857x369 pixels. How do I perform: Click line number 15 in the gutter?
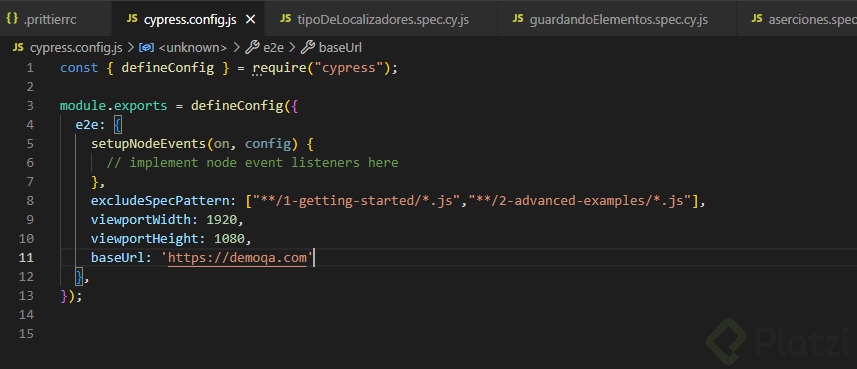26,333
